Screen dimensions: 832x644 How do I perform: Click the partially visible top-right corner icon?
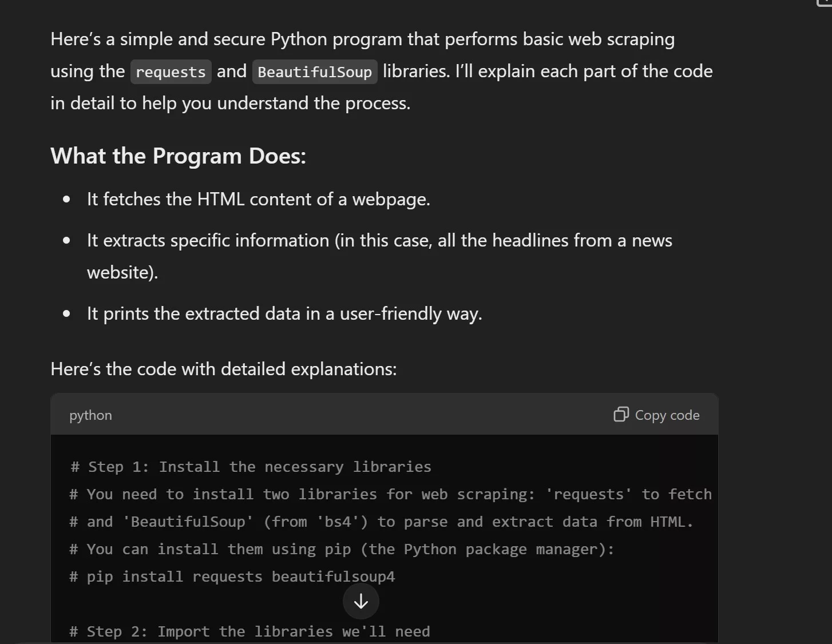[x=824, y=3]
